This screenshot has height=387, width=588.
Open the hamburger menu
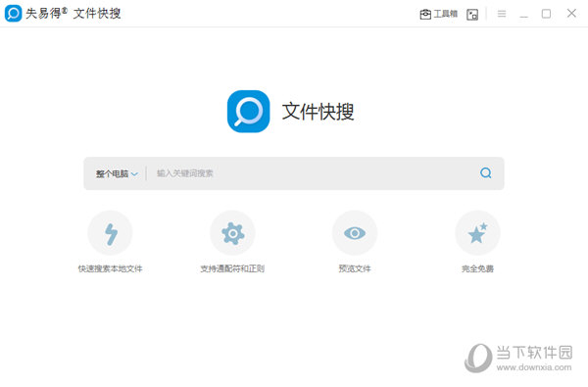pyautogui.click(x=502, y=14)
